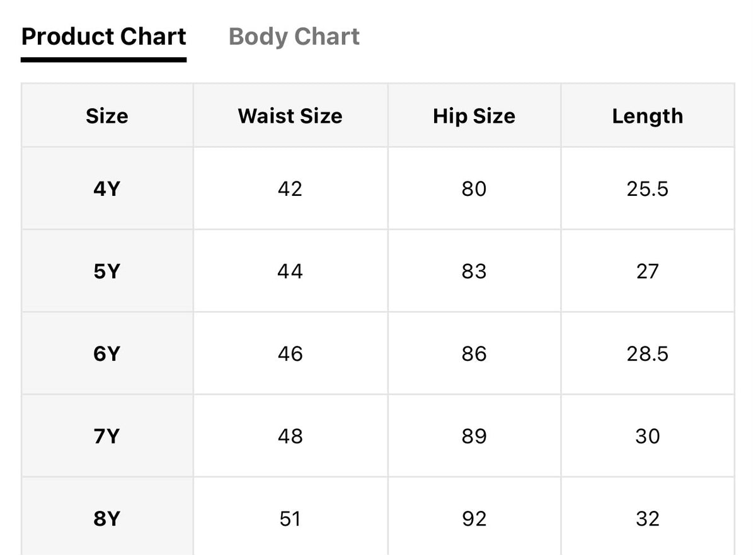This screenshot has width=756, height=555.
Task: Click the Length column header
Action: tap(648, 116)
